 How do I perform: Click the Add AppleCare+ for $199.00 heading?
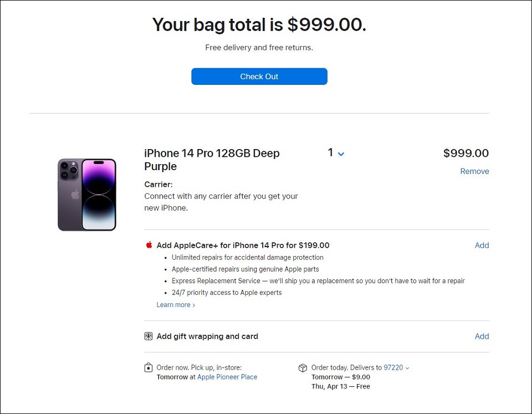243,246
